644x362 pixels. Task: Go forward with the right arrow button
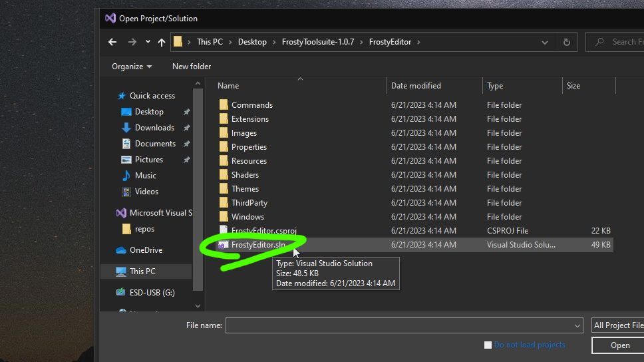point(132,42)
